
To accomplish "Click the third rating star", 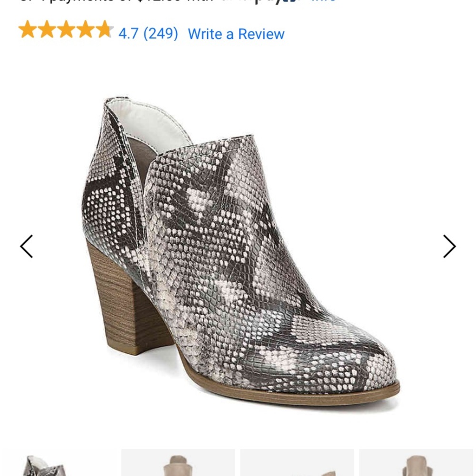I will pyautogui.click(x=65, y=30).
